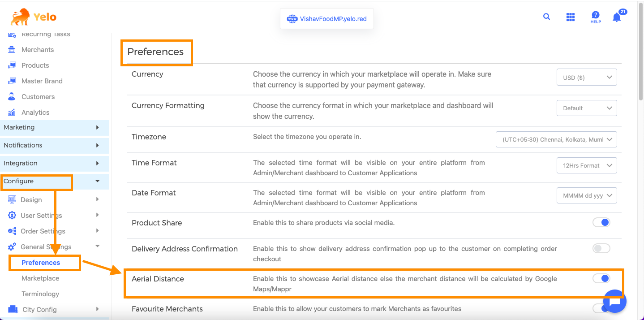The height and width of the screenshot is (320, 644).
Task: Click the page vertical scrollbar
Action: click(x=640, y=67)
